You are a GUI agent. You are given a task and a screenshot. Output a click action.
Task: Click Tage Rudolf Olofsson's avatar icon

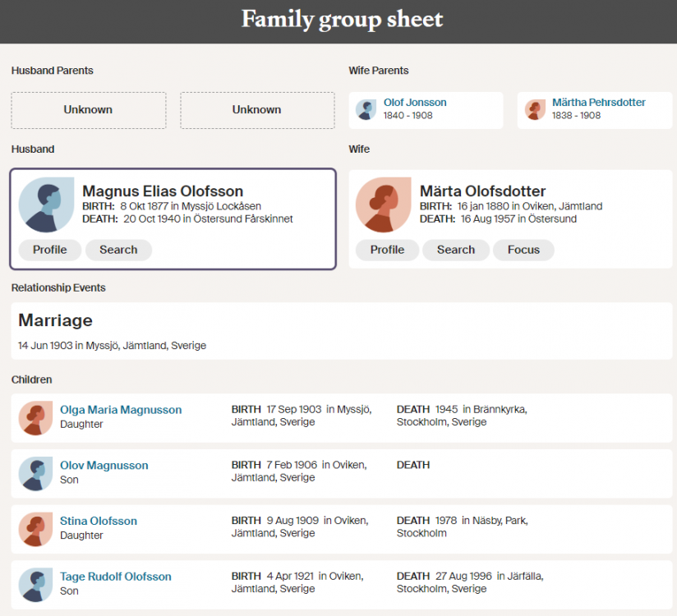coord(35,585)
